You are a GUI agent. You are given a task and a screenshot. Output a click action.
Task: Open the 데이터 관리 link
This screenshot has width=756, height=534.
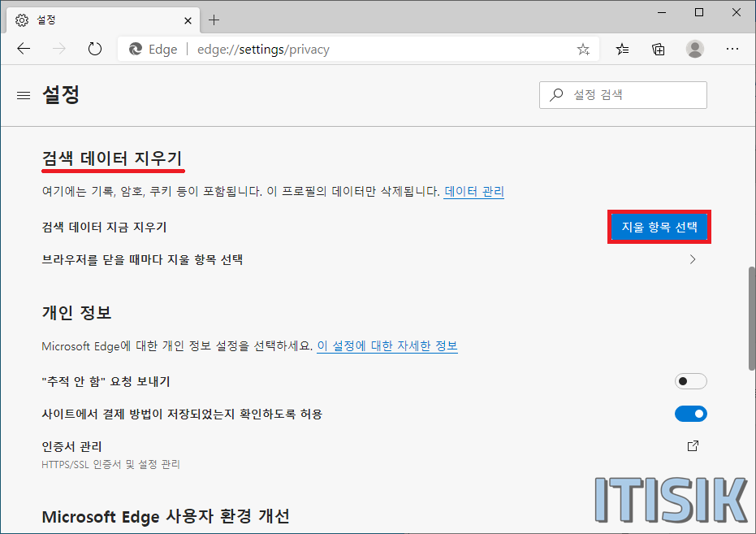coord(474,192)
